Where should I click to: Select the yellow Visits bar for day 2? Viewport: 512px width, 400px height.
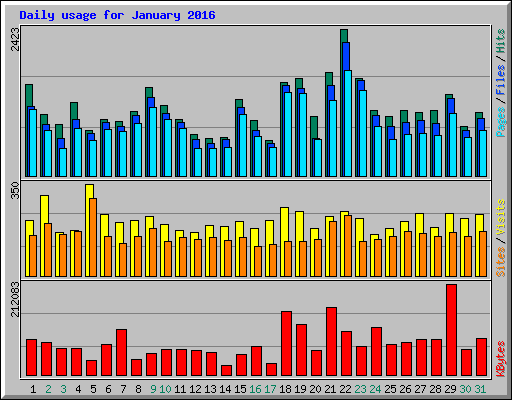click(44, 209)
